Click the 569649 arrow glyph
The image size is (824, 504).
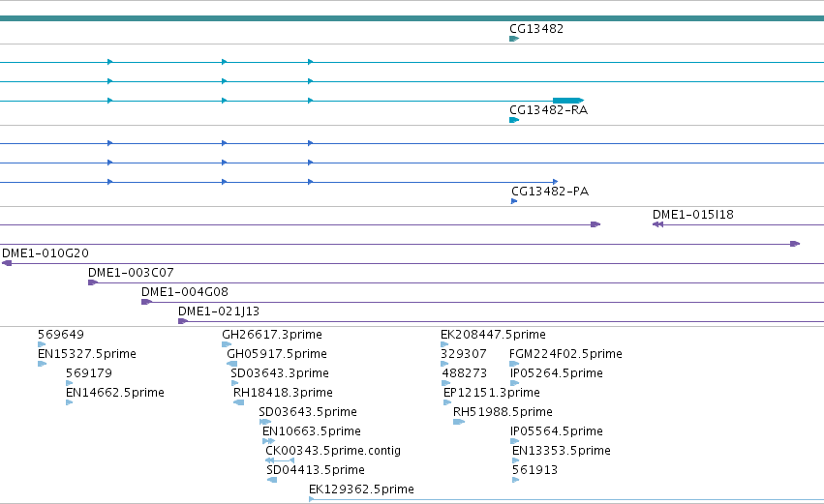(42, 344)
